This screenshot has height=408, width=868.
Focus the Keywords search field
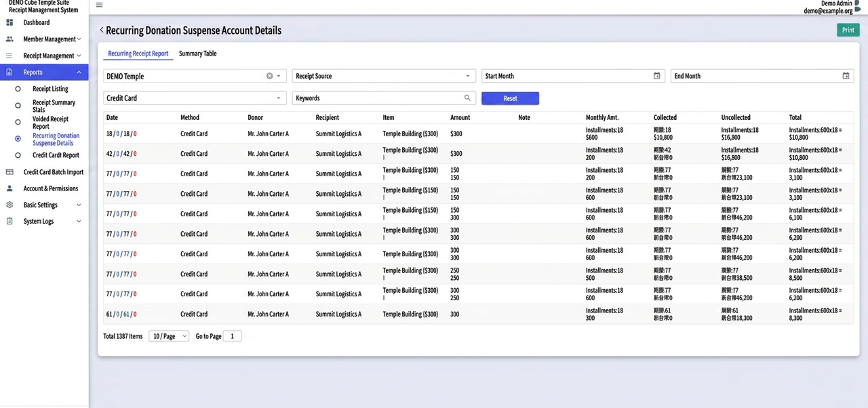[x=384, y=98]
